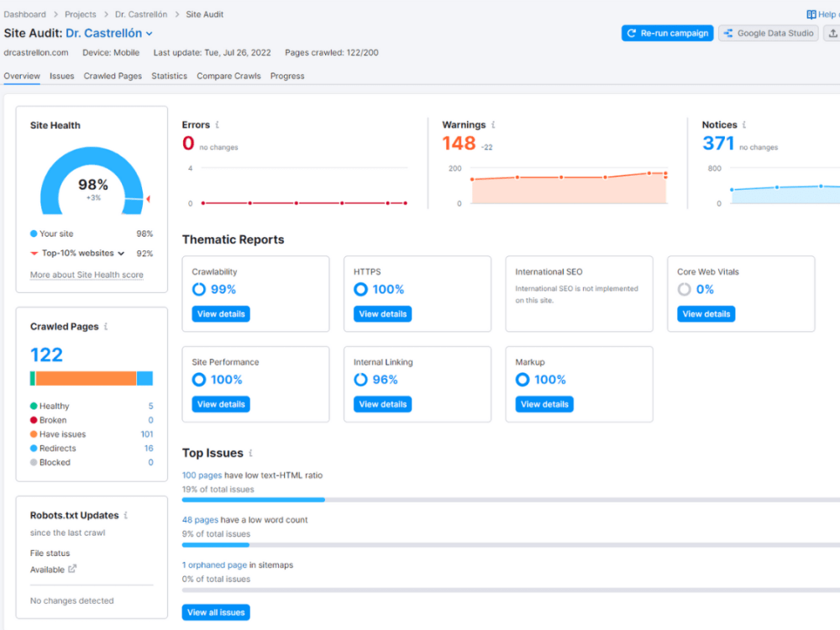Click the orange Have issues bar segment
The width and height of the screenshot is (840, 630).
click(x=86, y=378)
